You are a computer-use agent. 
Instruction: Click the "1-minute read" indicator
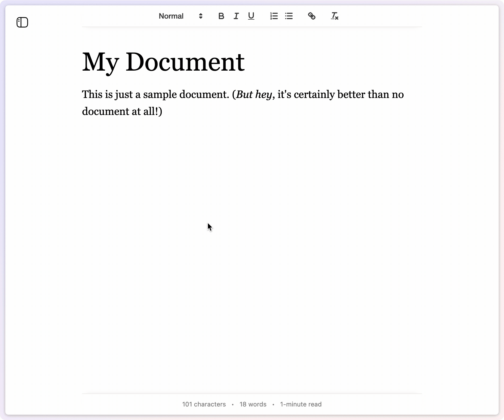(301, 404)
